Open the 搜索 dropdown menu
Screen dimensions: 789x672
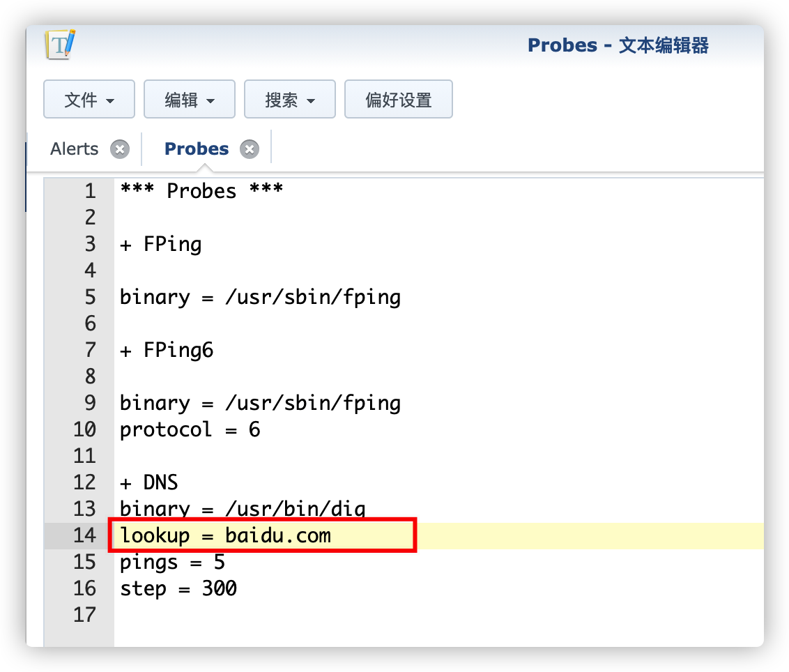click(290, 100)
